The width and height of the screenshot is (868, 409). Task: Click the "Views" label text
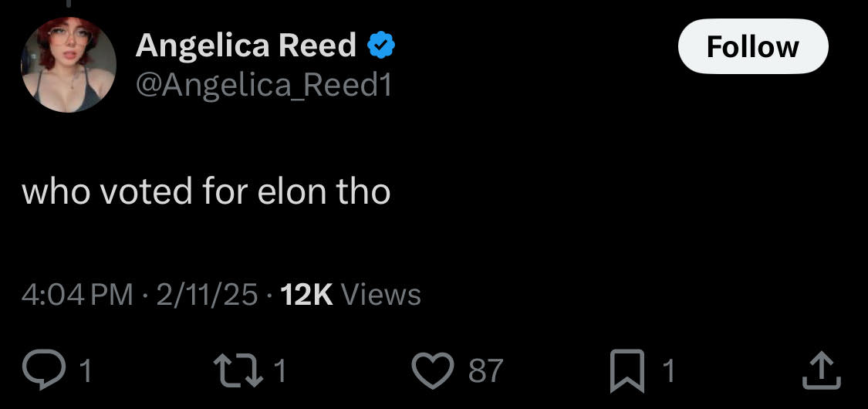[x=380, y=295]
